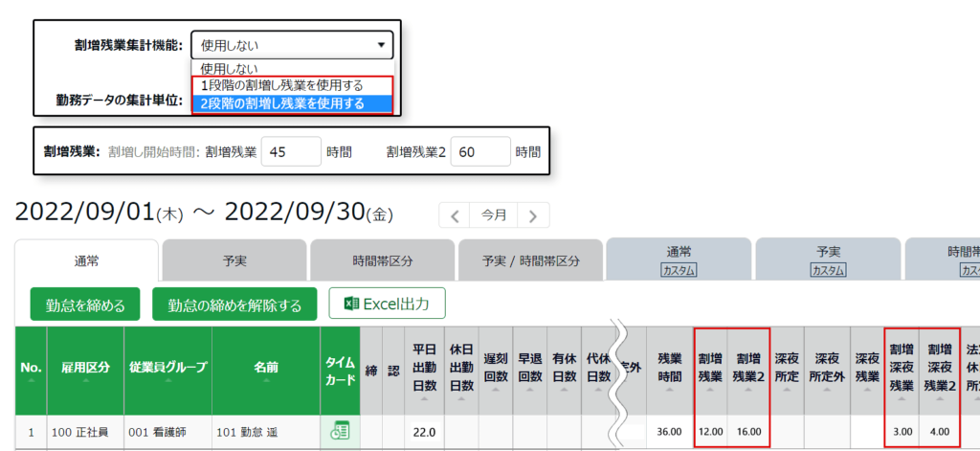
Task: Go to next month with right arrow
Action: pos(532,215)
